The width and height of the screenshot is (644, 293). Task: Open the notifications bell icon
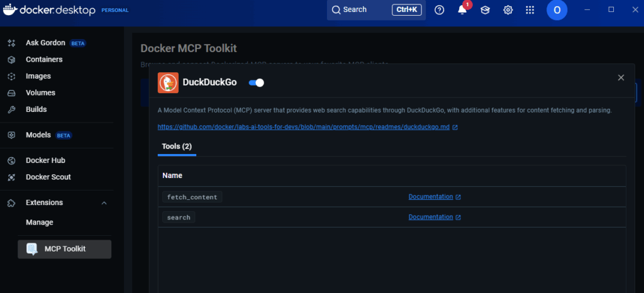click(x=462, y=10)
